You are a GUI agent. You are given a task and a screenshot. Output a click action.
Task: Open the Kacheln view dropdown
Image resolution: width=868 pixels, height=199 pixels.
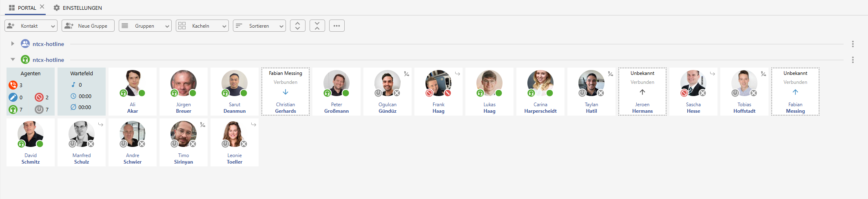pyautogui.click(x=202, y=26)
